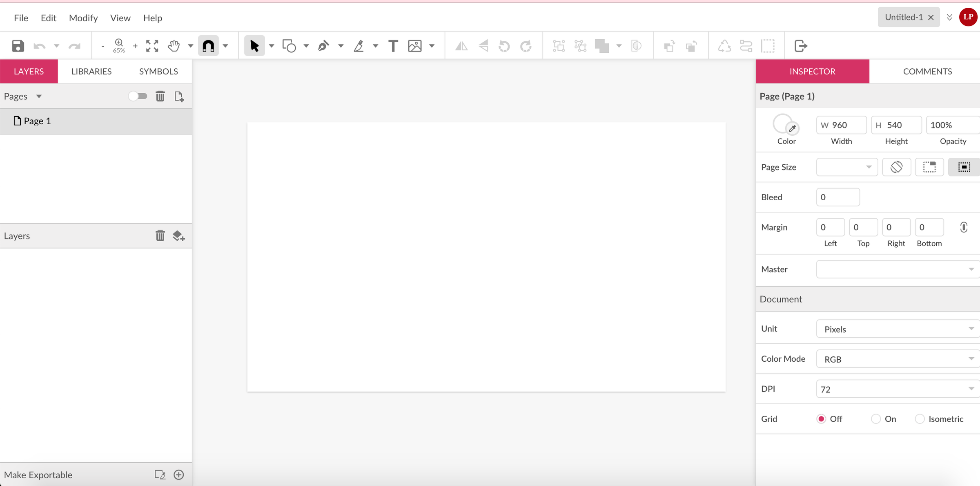Open the Color Mode RGB dropdown
This screenshot has height=486, width=980.
coord(897,359)
